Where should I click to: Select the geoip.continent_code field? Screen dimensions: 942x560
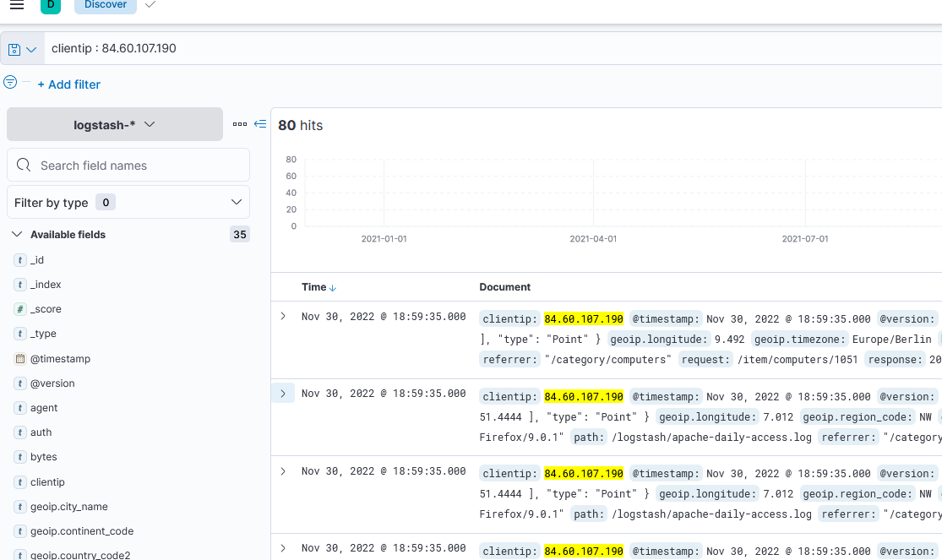point(82,531)
